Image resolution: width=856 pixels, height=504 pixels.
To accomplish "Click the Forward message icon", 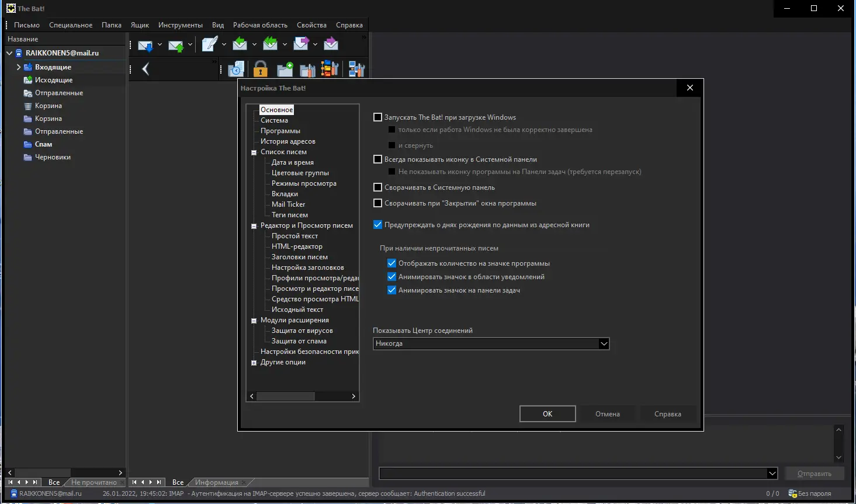I will tap(300, 44).
